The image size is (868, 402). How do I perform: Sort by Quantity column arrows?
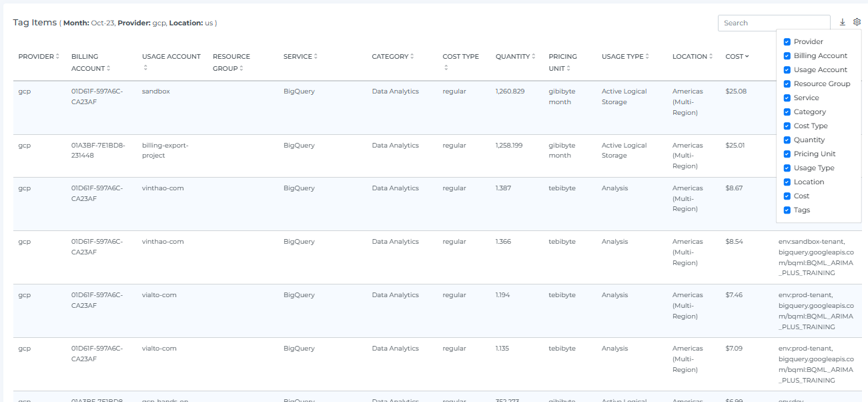(534, 57)
